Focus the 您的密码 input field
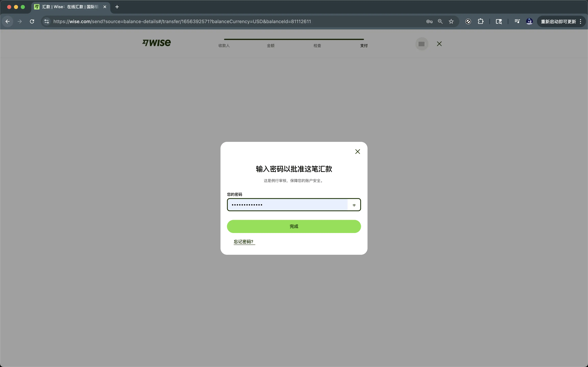The image size is (588, 367). pyautogui.click(x=287, y=205)
